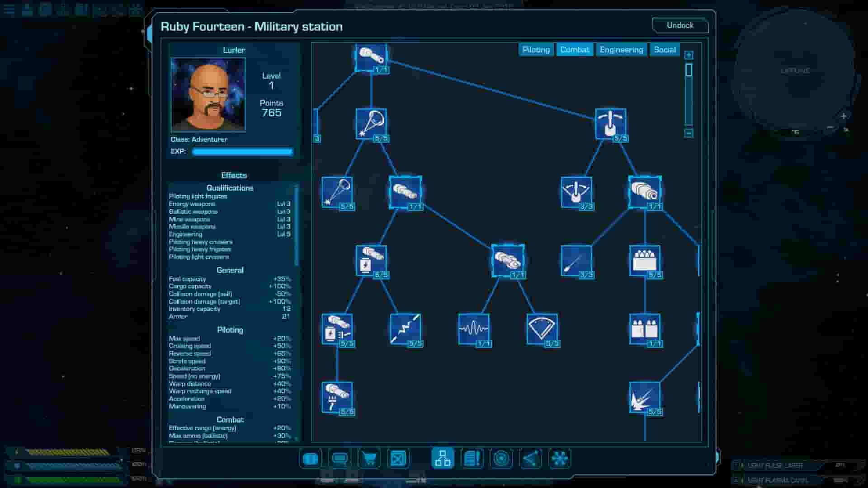Open the mail icon on the bottom toolbar
The height and width of the screenshot is (488, 868).
(x=397, y=459)
